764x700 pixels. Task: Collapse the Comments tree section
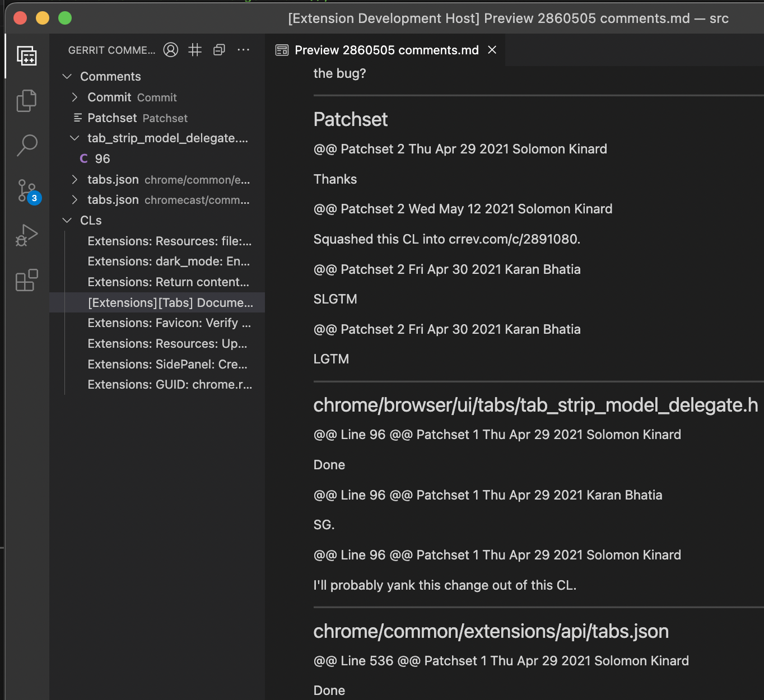point(67,76)
